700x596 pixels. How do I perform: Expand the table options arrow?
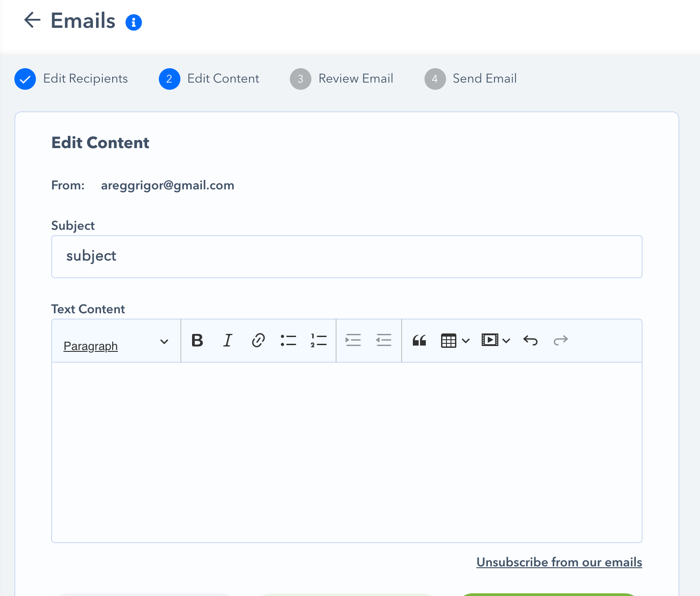click(466, 341)
